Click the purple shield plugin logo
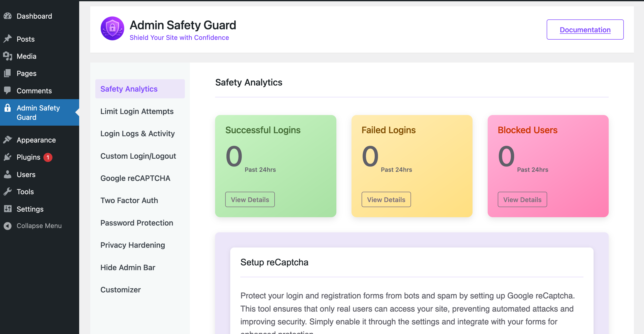Screen dimensions: 644x334 click(x=112, y=29)
